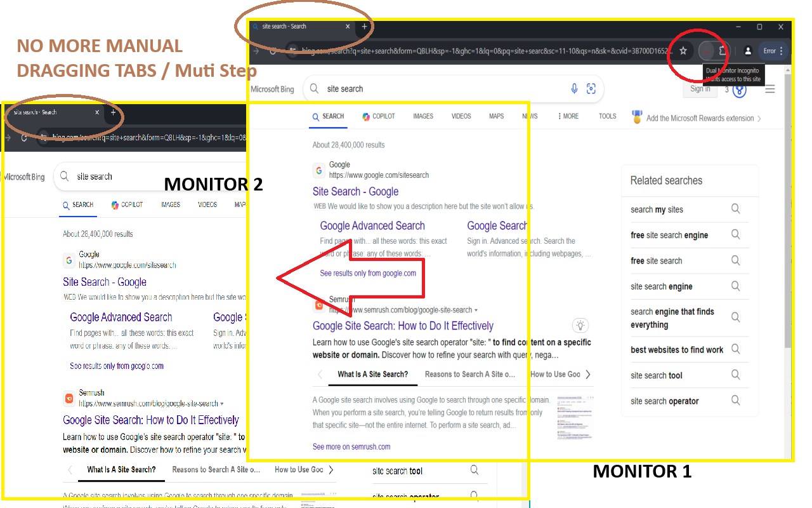Click the forward arrow in Monitor 2 window

(6, 137)
